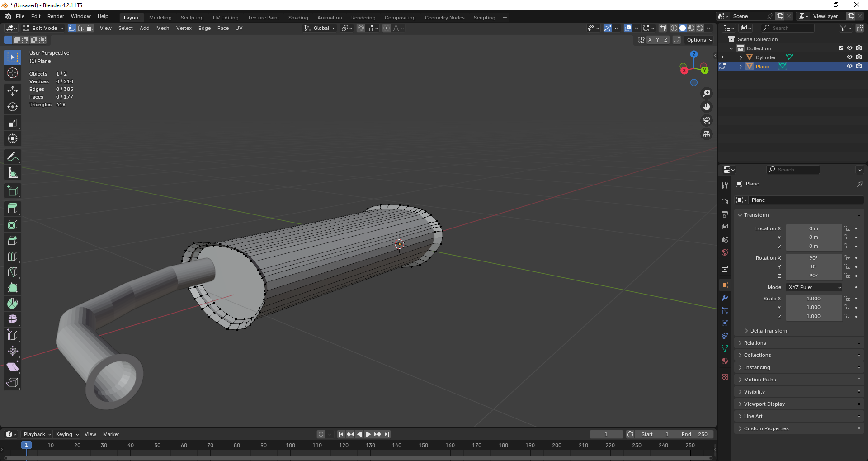Click the pan view hand icon

[707, 107]
